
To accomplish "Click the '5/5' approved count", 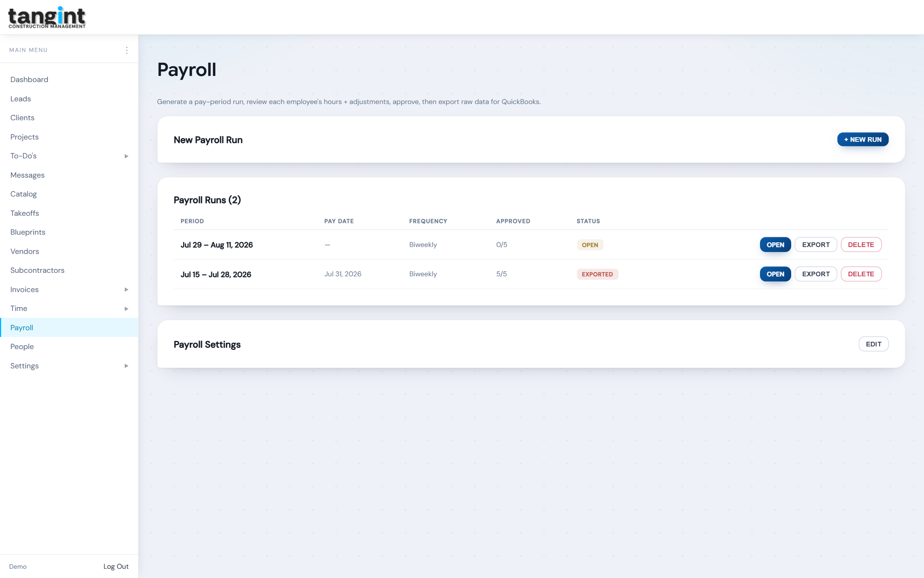I will (502, 274).
